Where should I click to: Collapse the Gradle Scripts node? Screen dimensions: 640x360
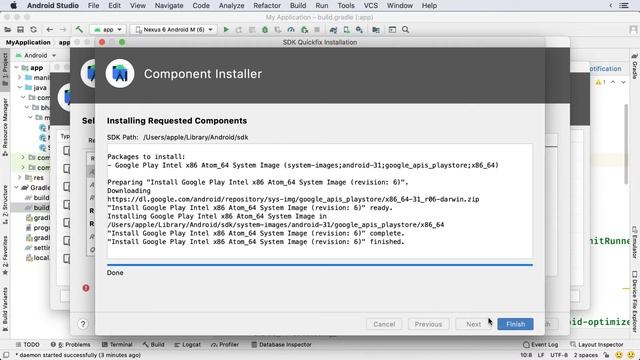click(17, 188)
